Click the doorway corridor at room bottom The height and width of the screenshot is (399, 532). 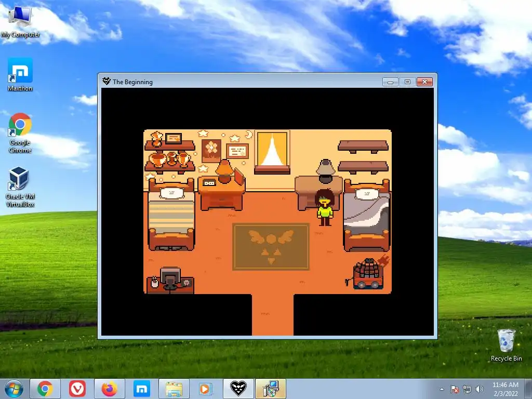272,314
